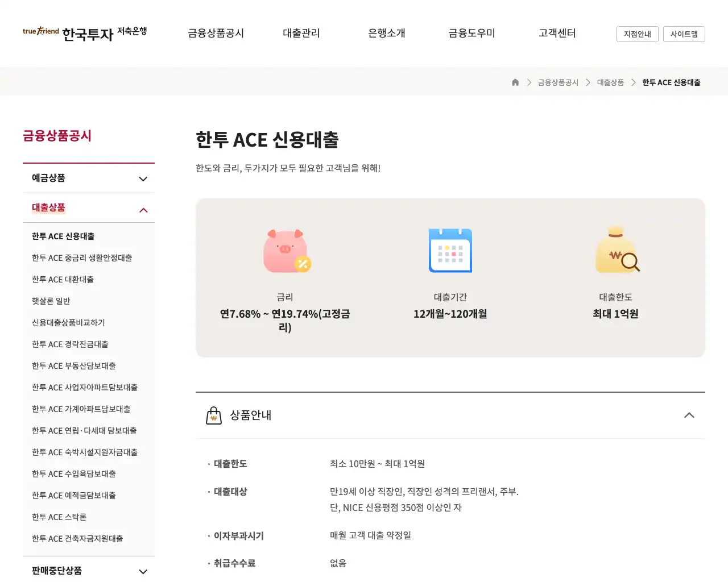Open 한투 ACE 중금리 생활안정대출
The image size is (728, 582).
tap(82, 258)
